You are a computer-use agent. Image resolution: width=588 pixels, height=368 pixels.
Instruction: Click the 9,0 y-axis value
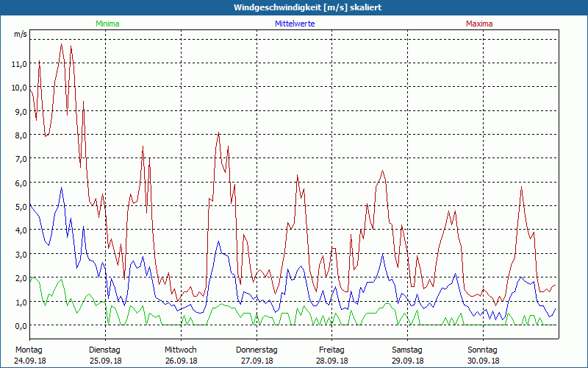coord(21,112)
